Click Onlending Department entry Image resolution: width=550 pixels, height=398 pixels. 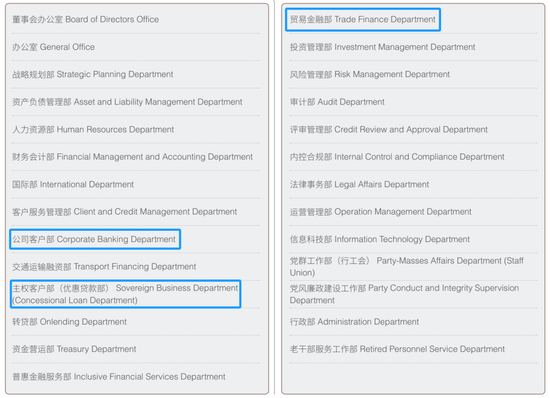point(69,322)
